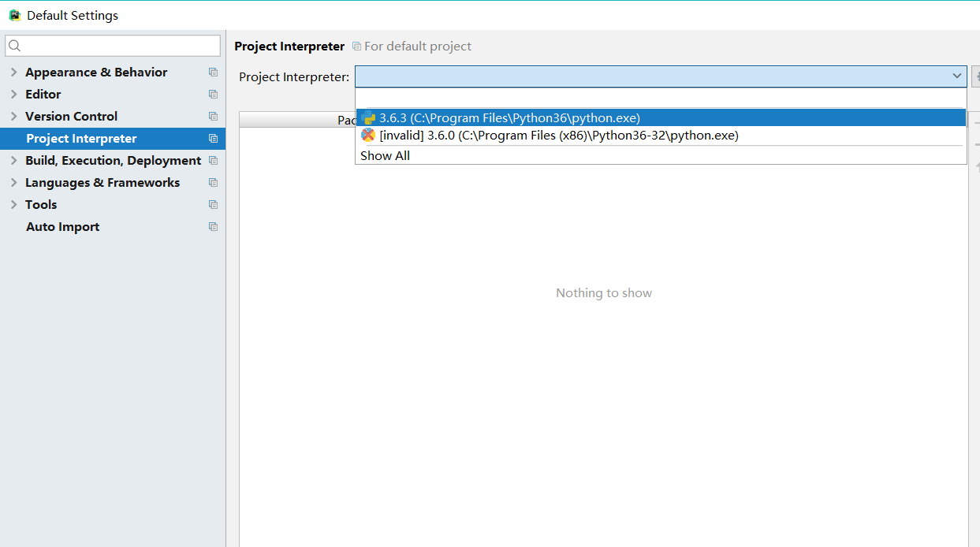Click the 'Nothing to show' placeholder text
The width and height of the screenshot is (980, 547).
(x=604, y=292)
